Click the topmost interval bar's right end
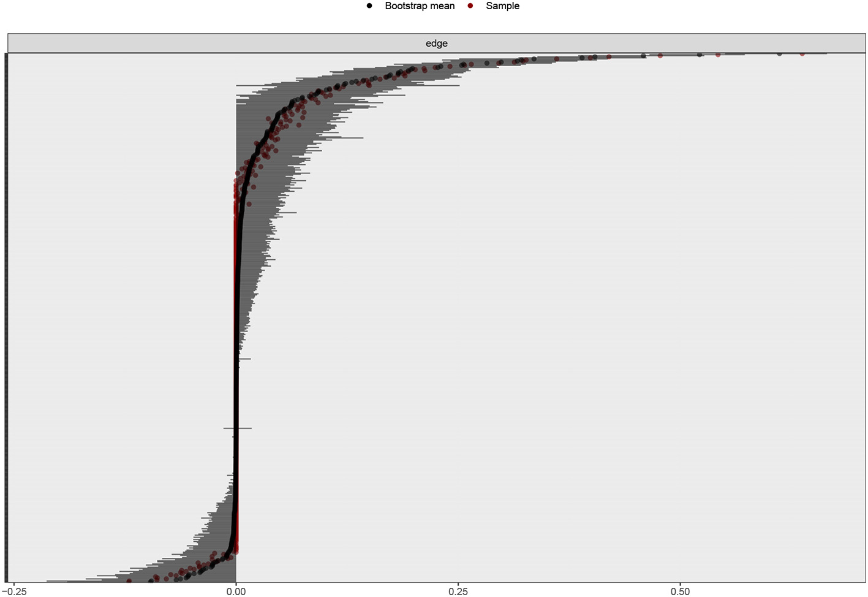868x597 pixels. coord(826,53)
